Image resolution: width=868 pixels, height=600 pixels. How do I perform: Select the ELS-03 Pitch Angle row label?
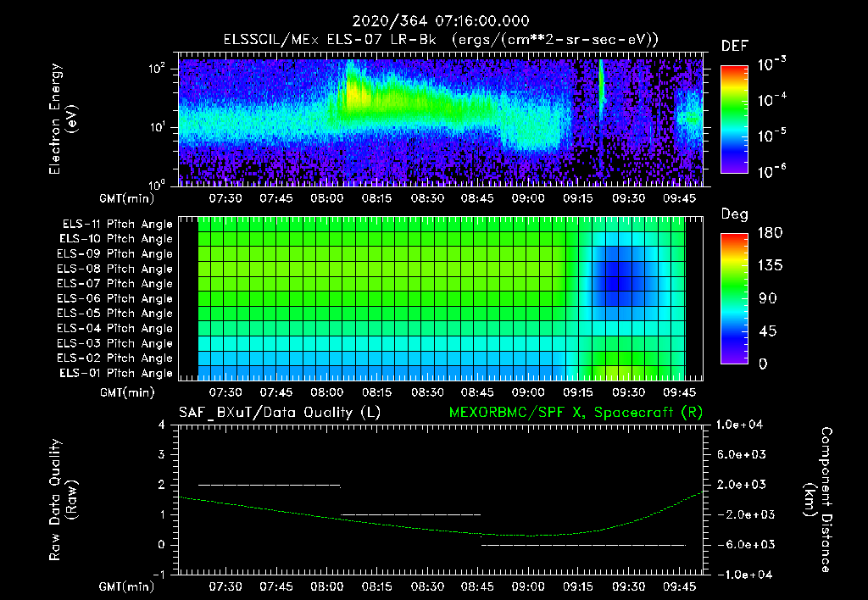(x=115, y=343)
